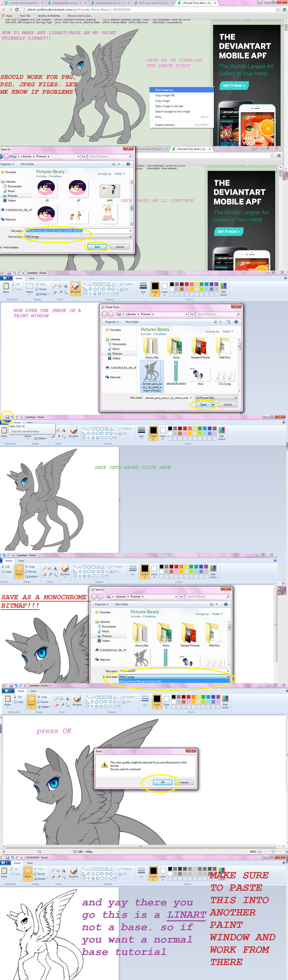Click Save button in Save As dialog
Image resolution: width=288 pixels, height=980 pixels.
97,246
